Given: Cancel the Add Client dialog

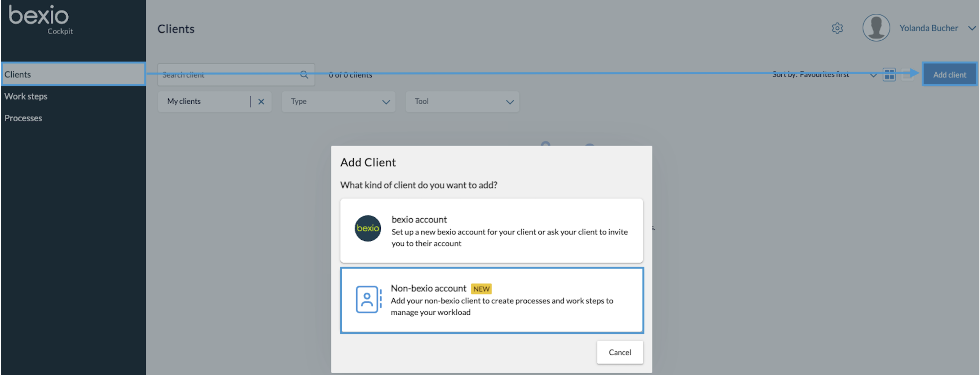Looking at the screenshot, I should pos(619,352).
